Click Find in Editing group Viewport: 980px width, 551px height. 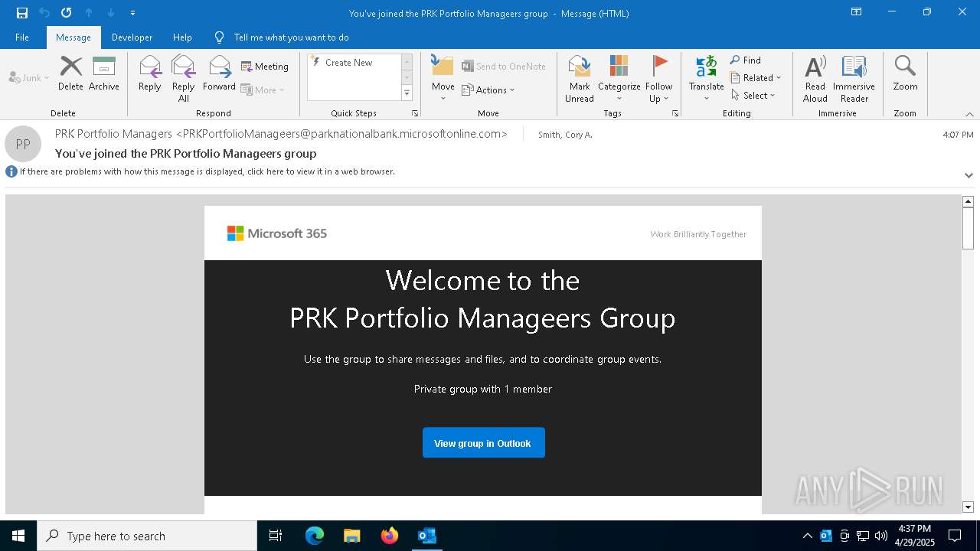click(746, 60)
